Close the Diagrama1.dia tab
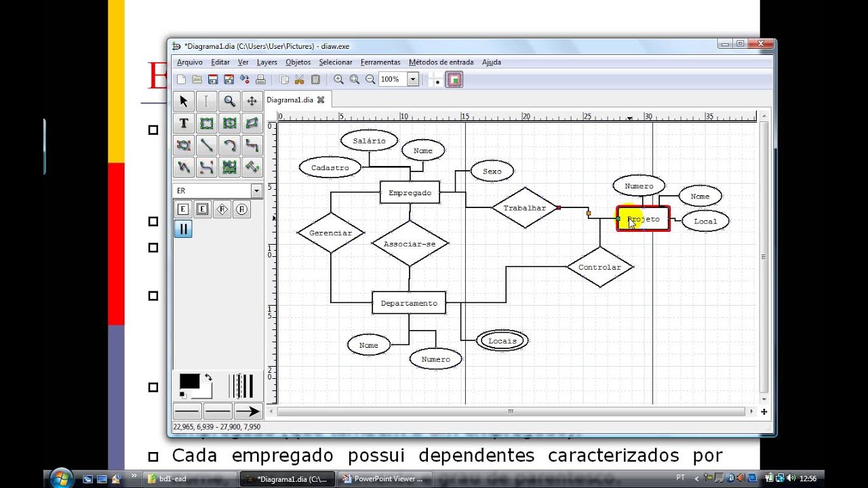 tap(321, 100)
